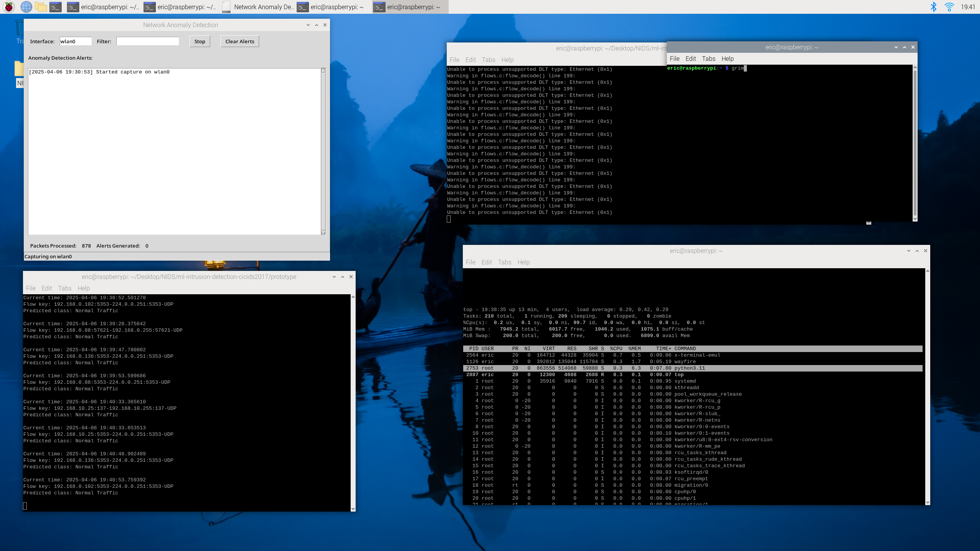
Task: Click the COMMAND column header in top
Action: 685,349
